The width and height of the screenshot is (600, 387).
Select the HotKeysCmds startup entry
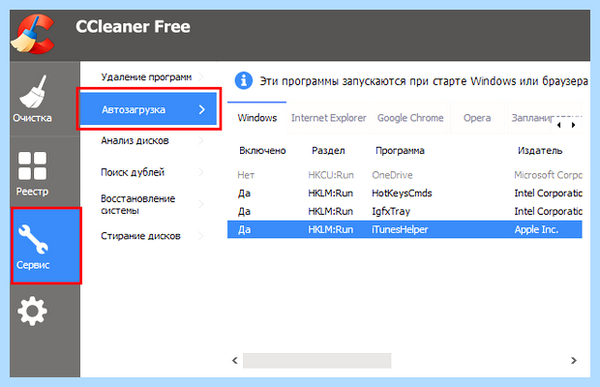click(x=405, y=193)
